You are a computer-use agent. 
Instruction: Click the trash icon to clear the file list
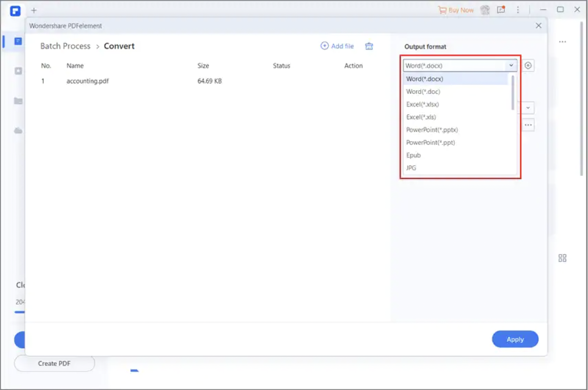click(369, 46)
